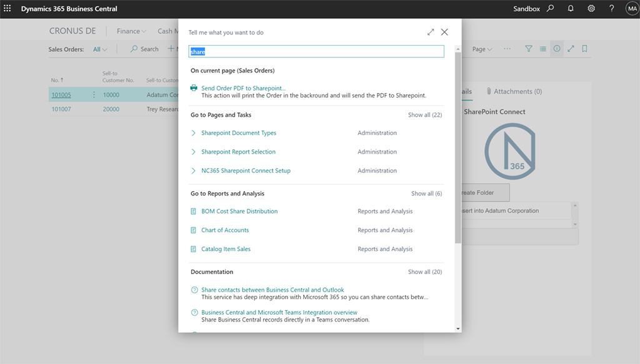Open Teams Integration overview documentation
The height and width of the screenshot is (364, 640).
tap(279, 313)
